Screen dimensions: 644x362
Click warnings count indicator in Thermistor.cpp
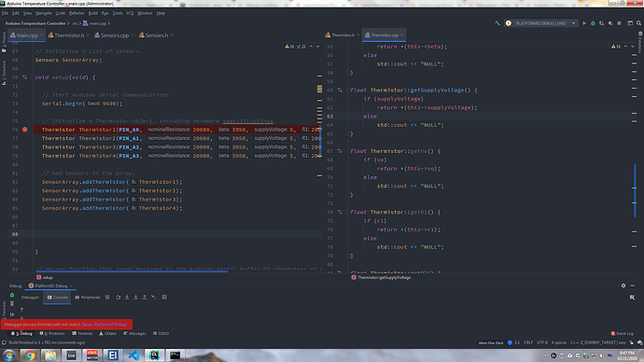[616, 47]
